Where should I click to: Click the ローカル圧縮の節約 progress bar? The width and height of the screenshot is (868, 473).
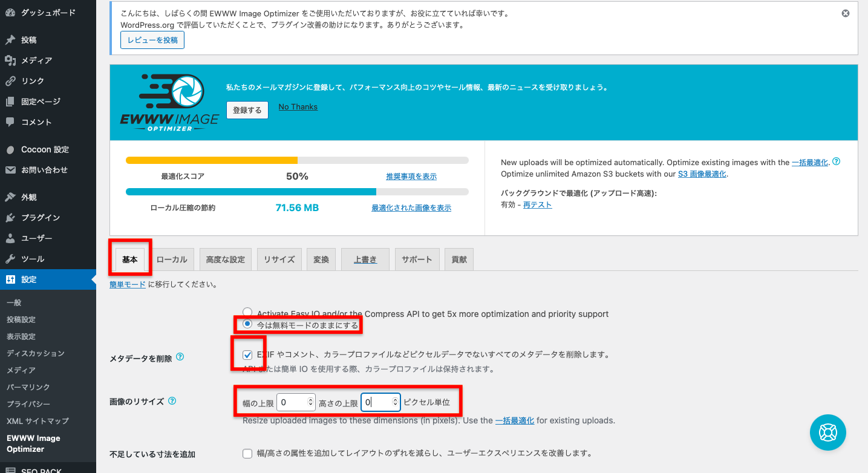pos(297,192)
